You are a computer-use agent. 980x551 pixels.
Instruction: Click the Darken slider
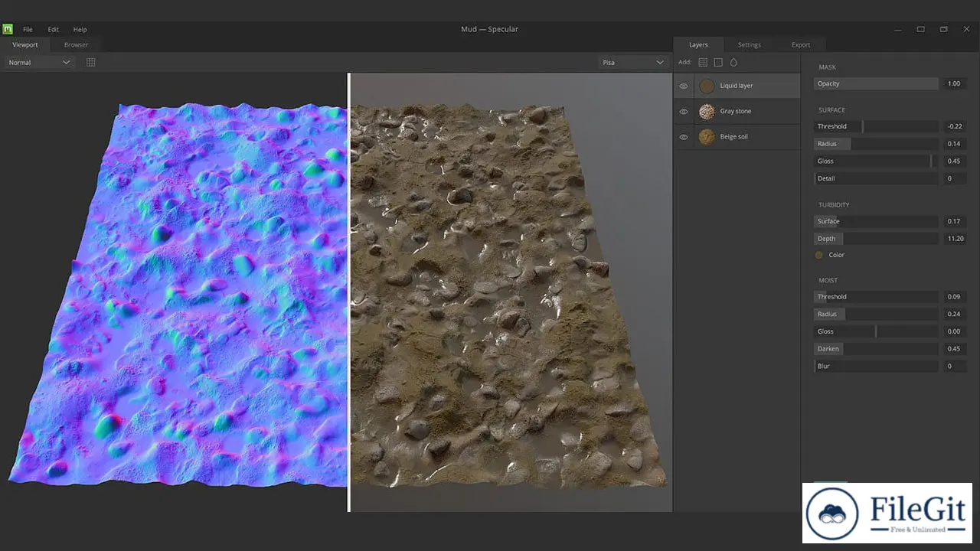tap(876, 348)
